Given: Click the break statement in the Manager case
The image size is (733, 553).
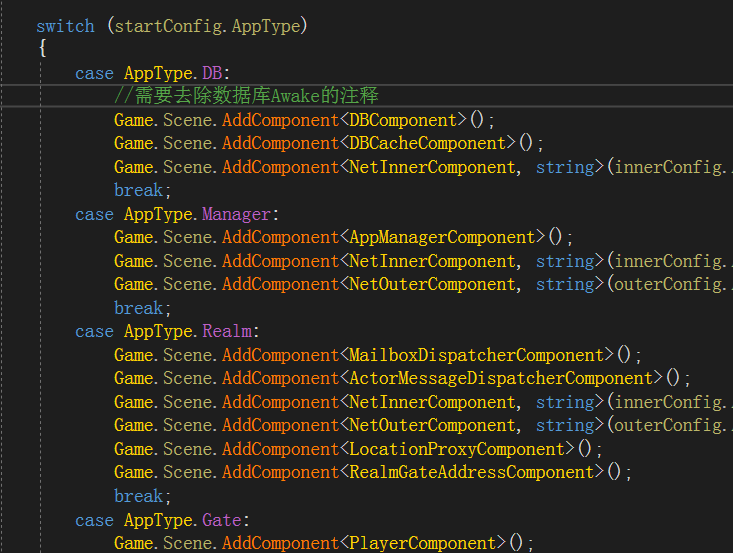Looking at the screenshot, I should 138,308.
